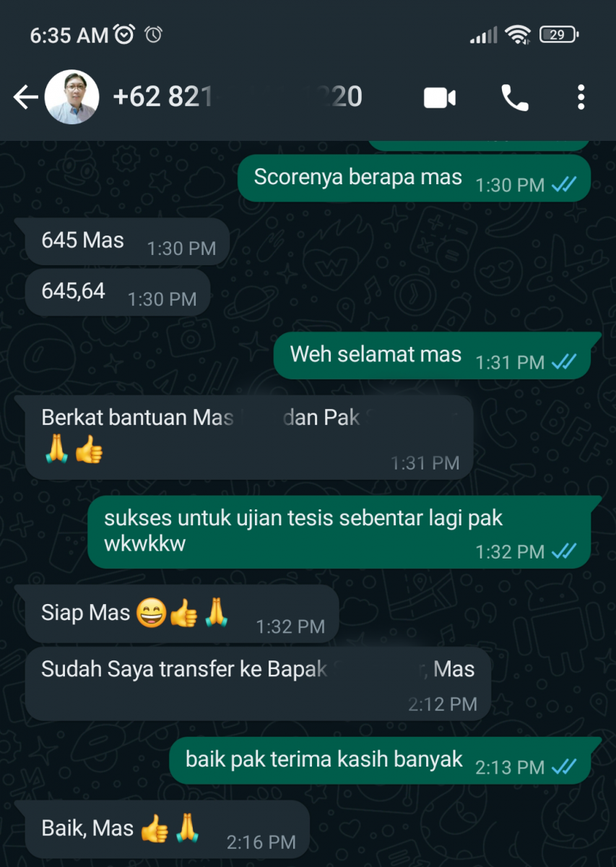Select the "Weh selamat mas" message
The height and width of the screenshot is (867, 616).
click(432, 355)
